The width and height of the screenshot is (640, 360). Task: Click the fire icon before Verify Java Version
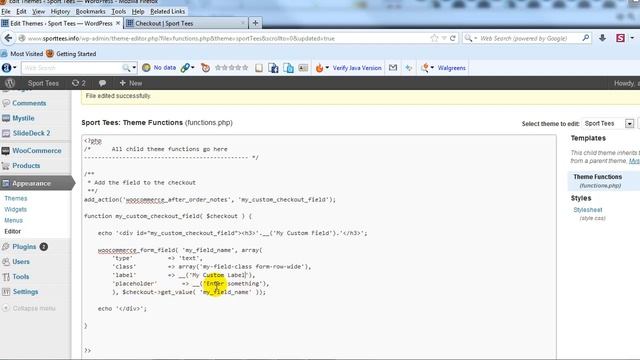[319, 68]
